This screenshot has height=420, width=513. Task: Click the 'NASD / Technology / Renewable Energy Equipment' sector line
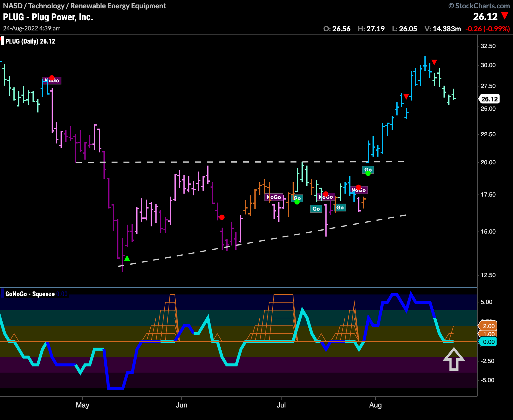pyautogui.click(x=84, y=6)
